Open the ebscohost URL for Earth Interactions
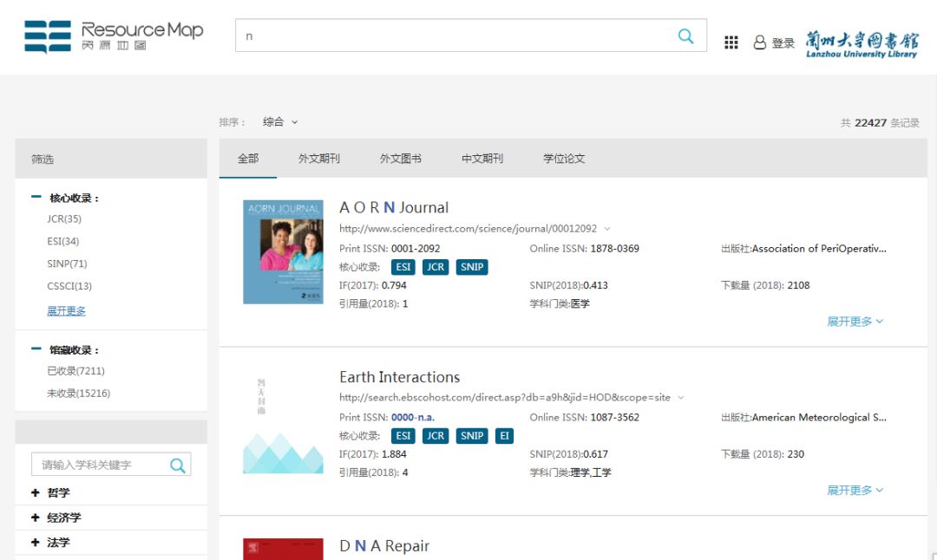The width and height of the screenshot is (937, 560). tap(505, 398)
